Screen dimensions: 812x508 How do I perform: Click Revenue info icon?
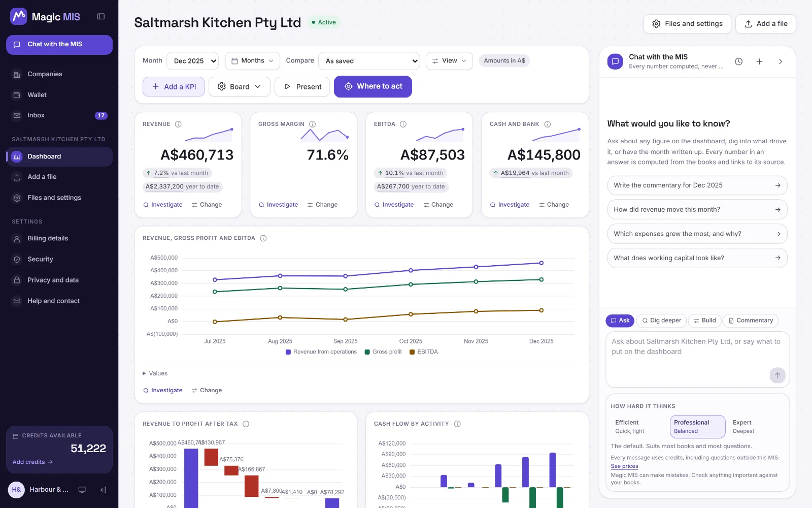click(x=178, y=124)
